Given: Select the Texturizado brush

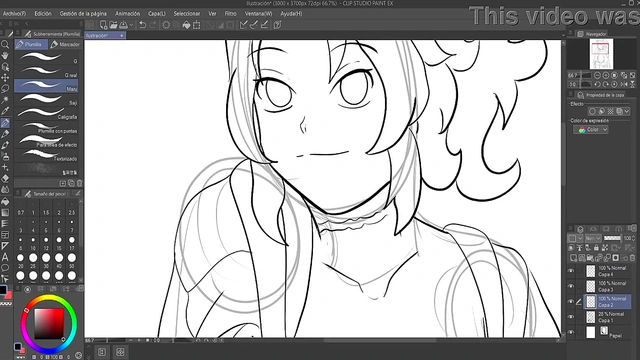Looking at the screenshot, I should click(x=46, y=155).
